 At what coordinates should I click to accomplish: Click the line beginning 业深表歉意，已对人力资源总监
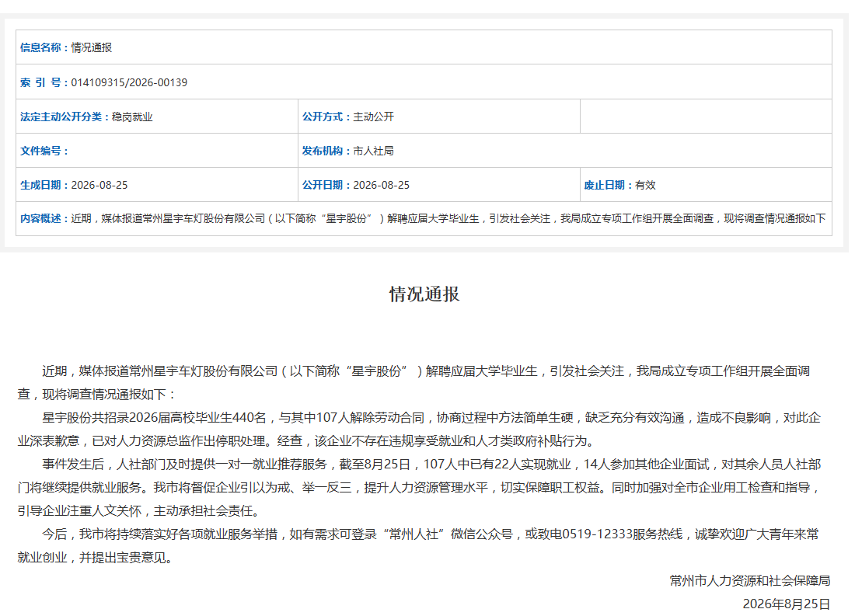[x=308, y=441]
